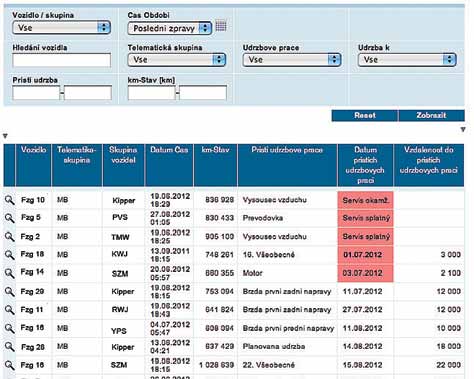Image resolution: width=474 pixels, height=379 pixels.
Task: Click distance value 2 100
Action: (451, 273)
